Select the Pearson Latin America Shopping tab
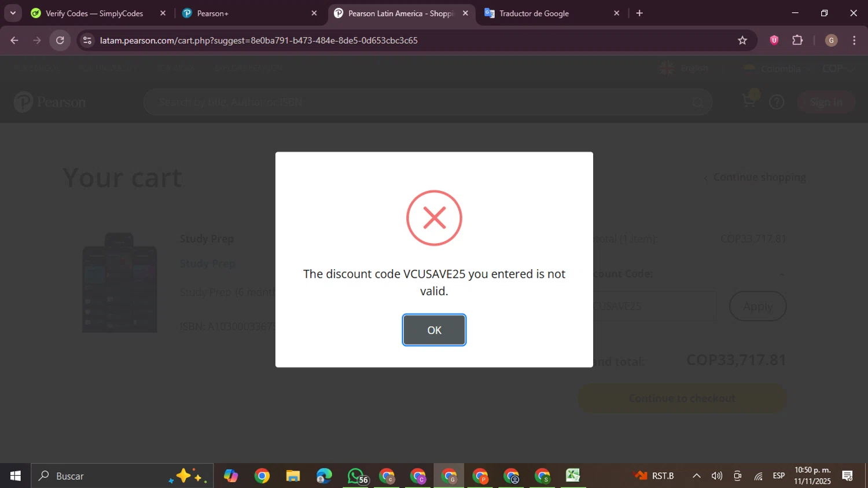Image resolution: width=868 pixels, height=488 pixels. point(401,13)
